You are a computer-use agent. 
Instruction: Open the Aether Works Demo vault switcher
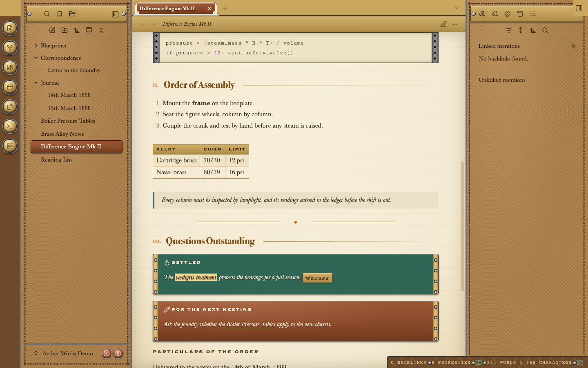(63, 353)
